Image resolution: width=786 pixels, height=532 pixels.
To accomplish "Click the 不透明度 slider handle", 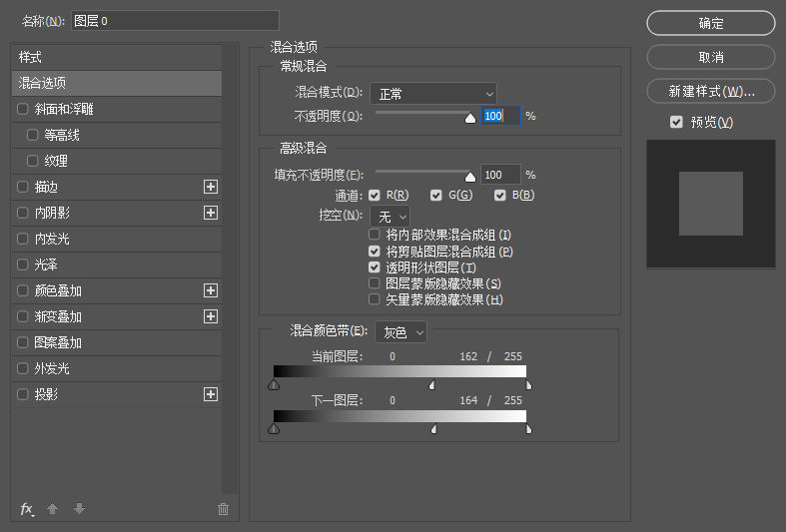I will tap(469, 118).
